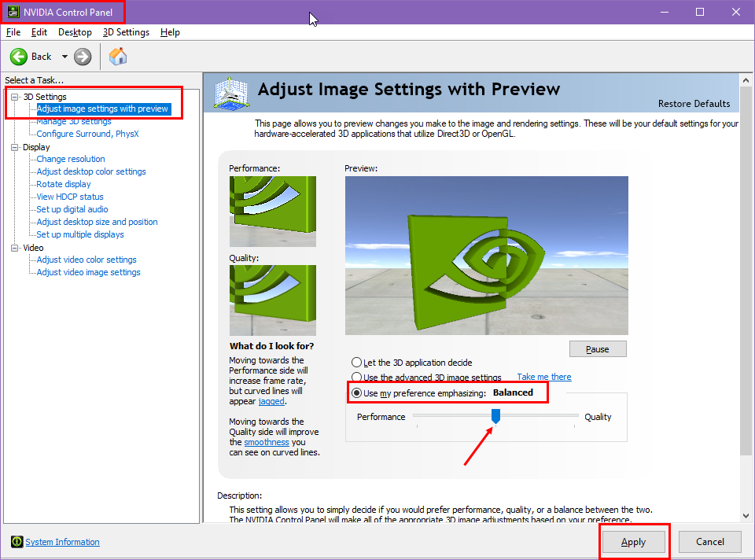The width and height of the screenshot is (755, 560).
Task: Click the vertical scrollbar down arrow
Action: (x=746, y=516)
